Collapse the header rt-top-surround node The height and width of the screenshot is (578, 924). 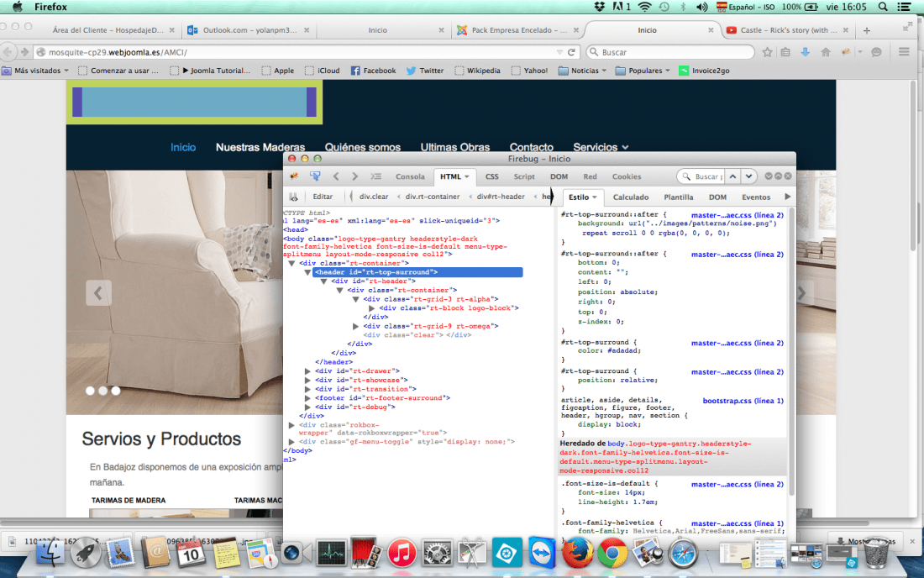307,272
